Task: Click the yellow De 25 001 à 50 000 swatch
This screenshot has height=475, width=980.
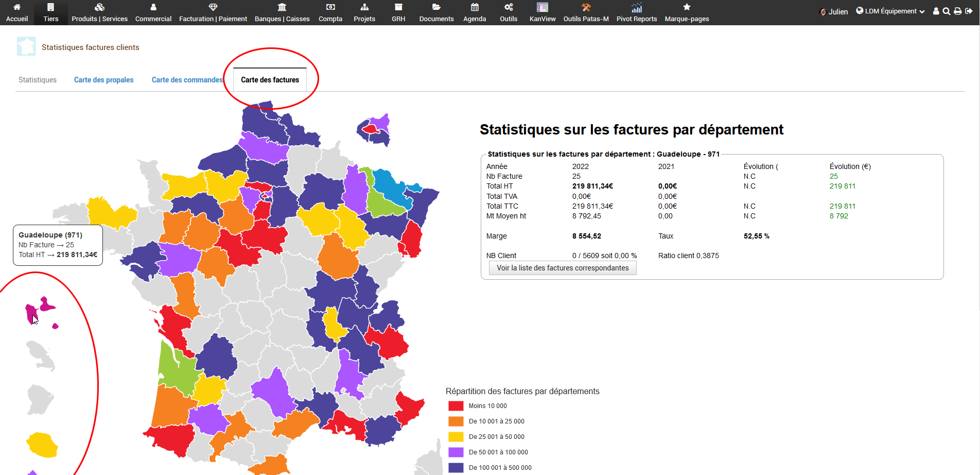Action: [x=456, y=437]
